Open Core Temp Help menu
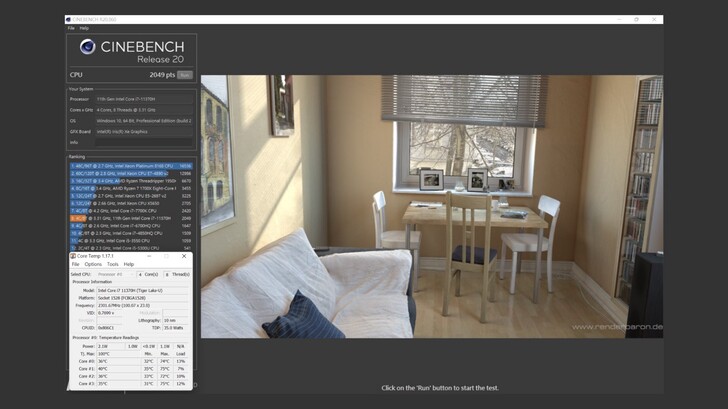Viewport: 728px width, 409px height. 129,264
